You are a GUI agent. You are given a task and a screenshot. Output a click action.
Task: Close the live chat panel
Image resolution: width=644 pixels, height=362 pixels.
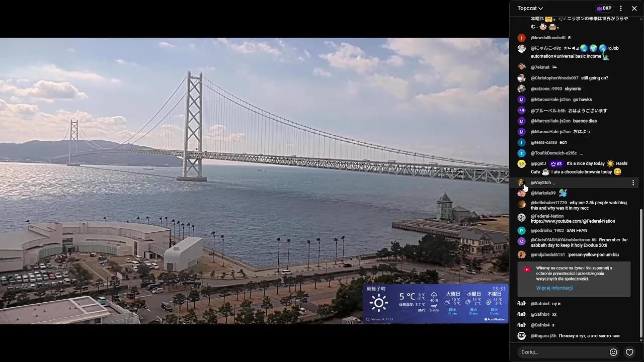click(x=634, y=9)
